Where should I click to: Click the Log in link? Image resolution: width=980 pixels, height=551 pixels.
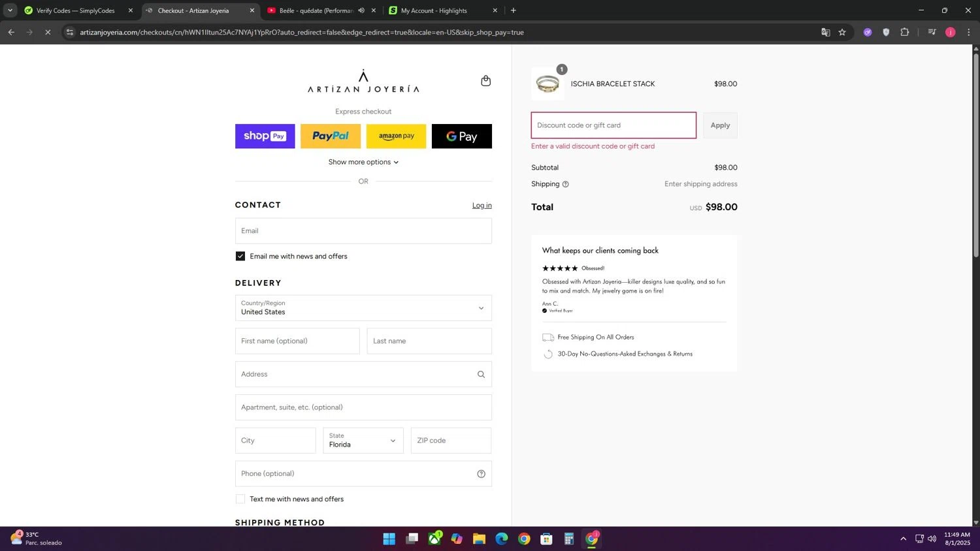482,206
